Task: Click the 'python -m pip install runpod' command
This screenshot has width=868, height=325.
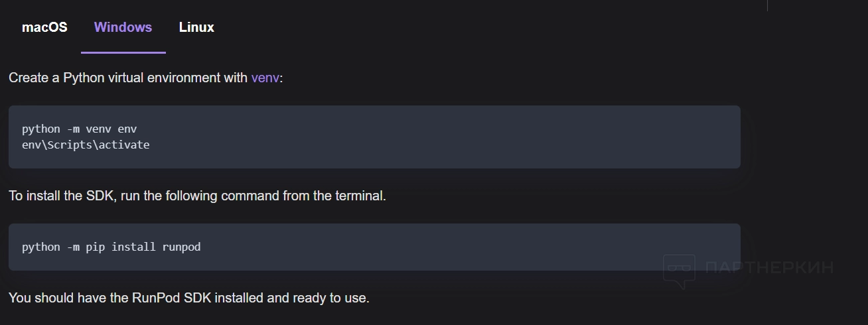Action: coord(111,247)
